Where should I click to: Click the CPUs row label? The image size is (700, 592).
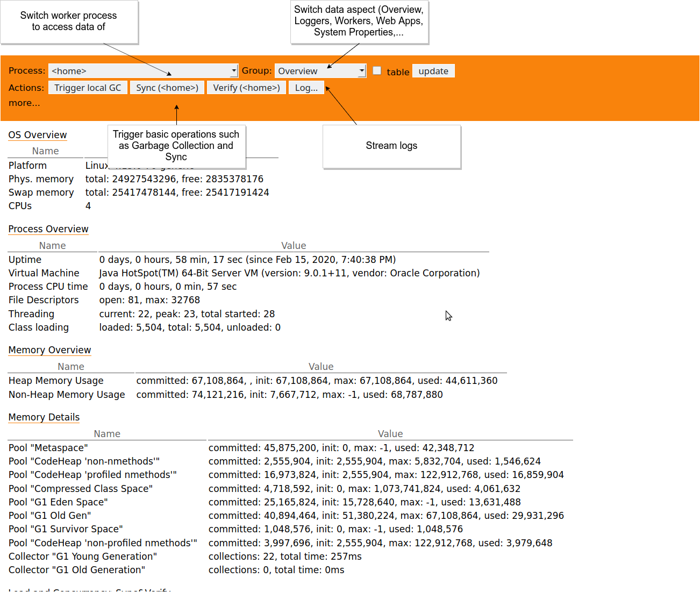pos(20,206)
